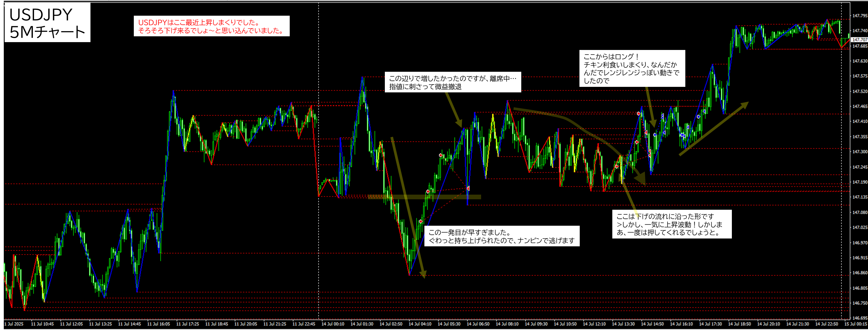Click time axis label 14 Jul 06:50
This screenshot has height=330, width=868.
pos(478,324)
